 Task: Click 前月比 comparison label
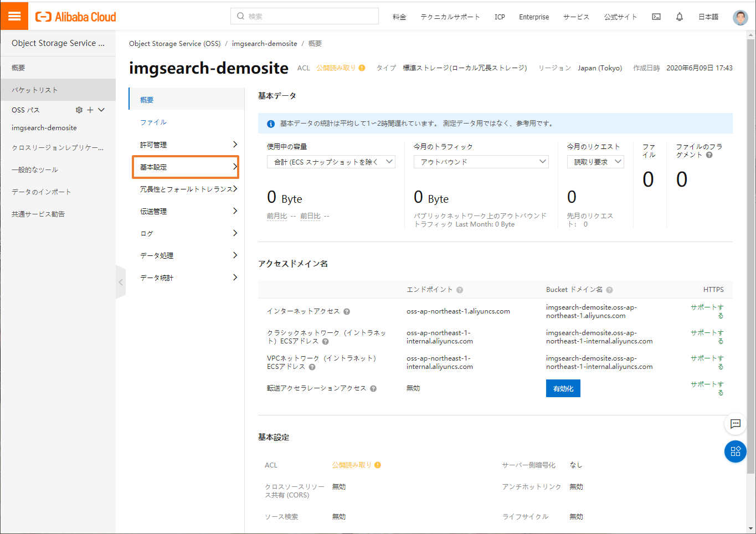[277, 216]
